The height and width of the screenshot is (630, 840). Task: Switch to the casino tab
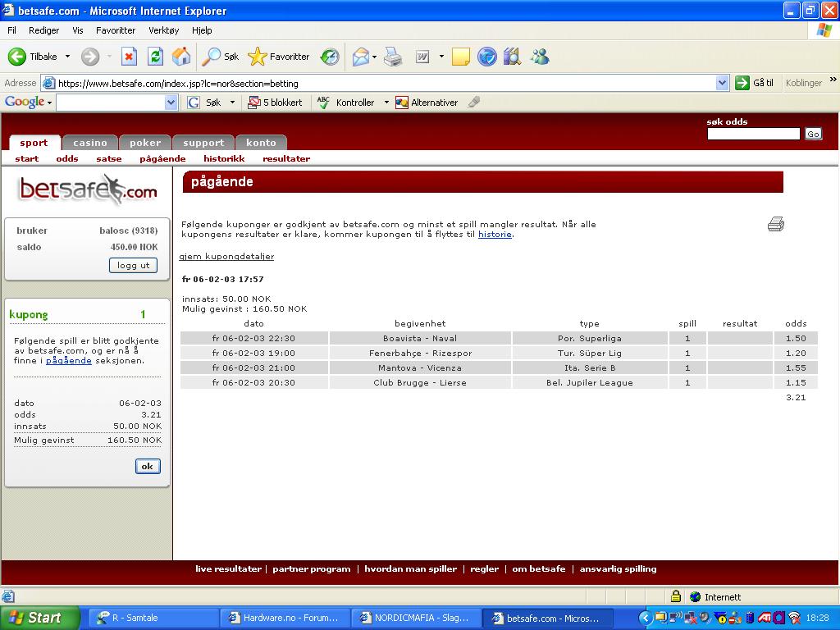point(90,143)
